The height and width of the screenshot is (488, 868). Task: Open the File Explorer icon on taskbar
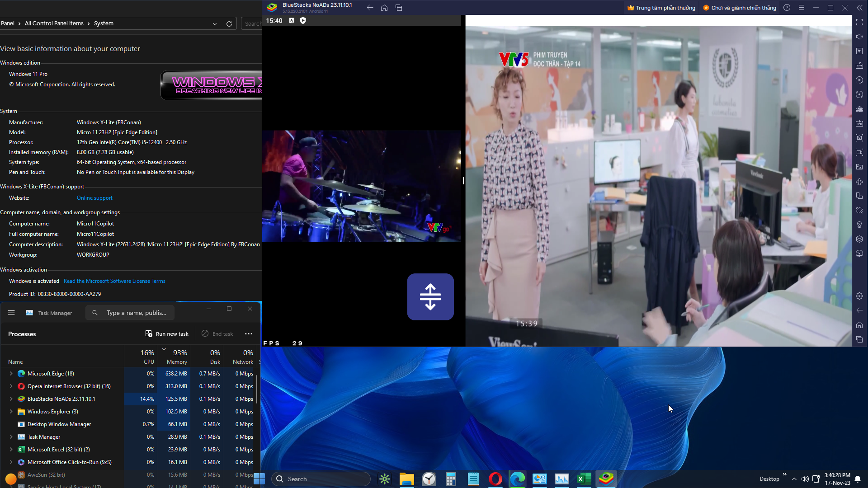[407, 479]
